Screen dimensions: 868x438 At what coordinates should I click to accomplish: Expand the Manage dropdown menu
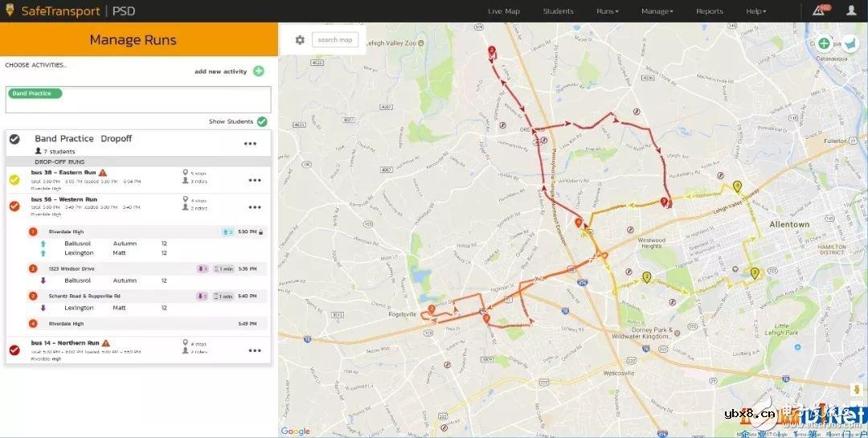[x=657, y=11]
